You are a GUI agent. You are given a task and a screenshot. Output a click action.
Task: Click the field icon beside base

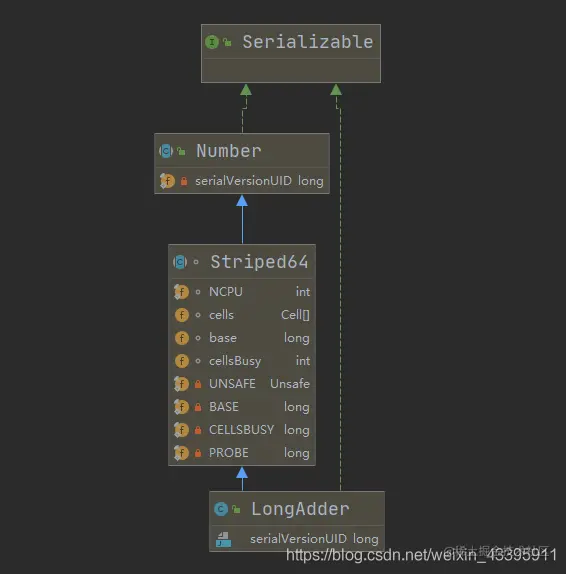pos(182,338)
